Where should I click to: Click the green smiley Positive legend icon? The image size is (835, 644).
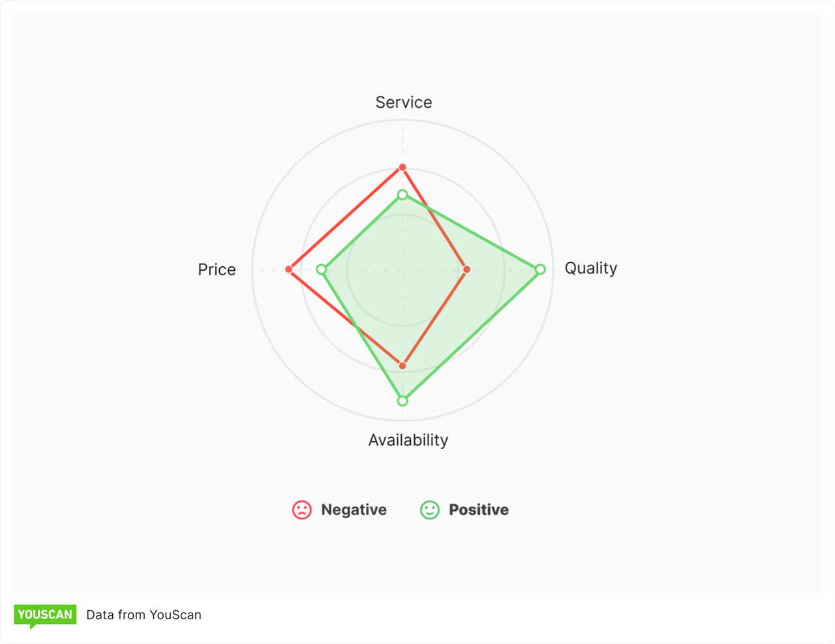(x=430, y=510)
